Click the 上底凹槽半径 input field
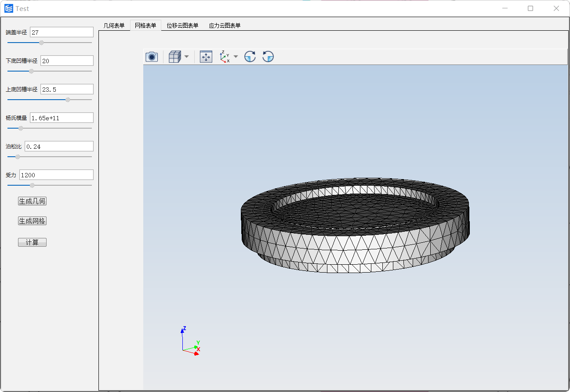 (x=67, y=89)
